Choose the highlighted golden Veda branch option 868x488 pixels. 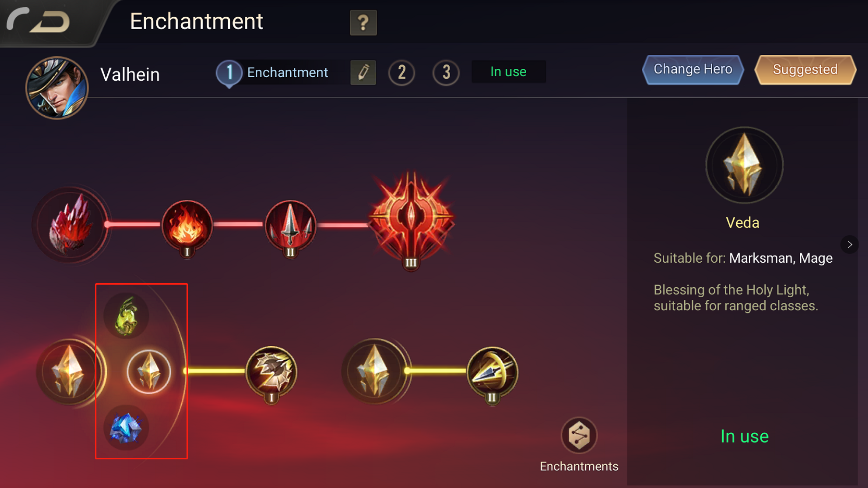(149, 372)
